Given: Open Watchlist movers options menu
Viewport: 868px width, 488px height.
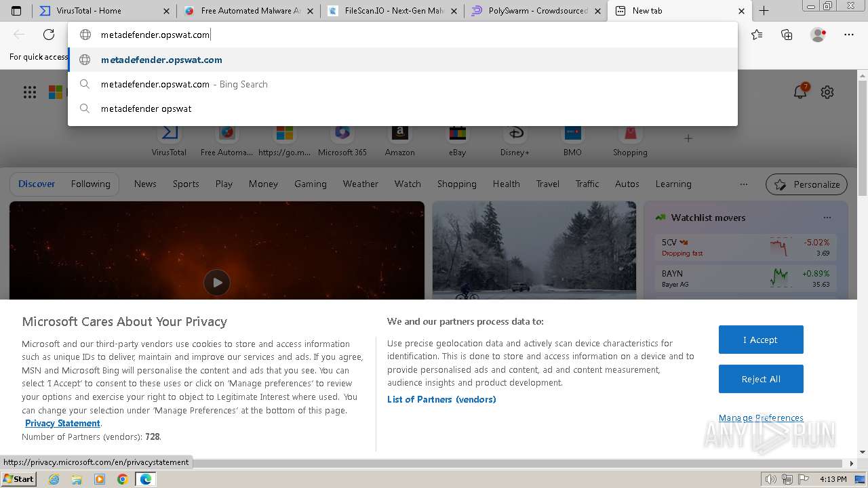Looking at the screenshot, I should pos(827,218).
